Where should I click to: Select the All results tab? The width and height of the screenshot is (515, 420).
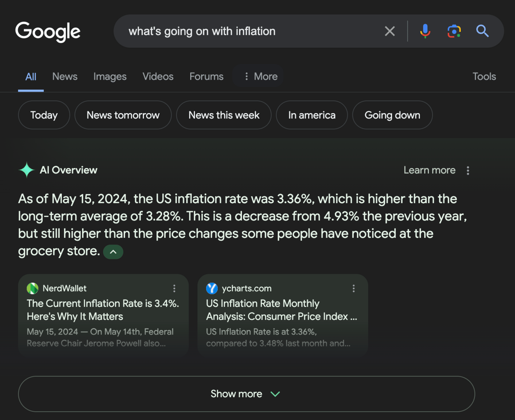click(31, 77)
